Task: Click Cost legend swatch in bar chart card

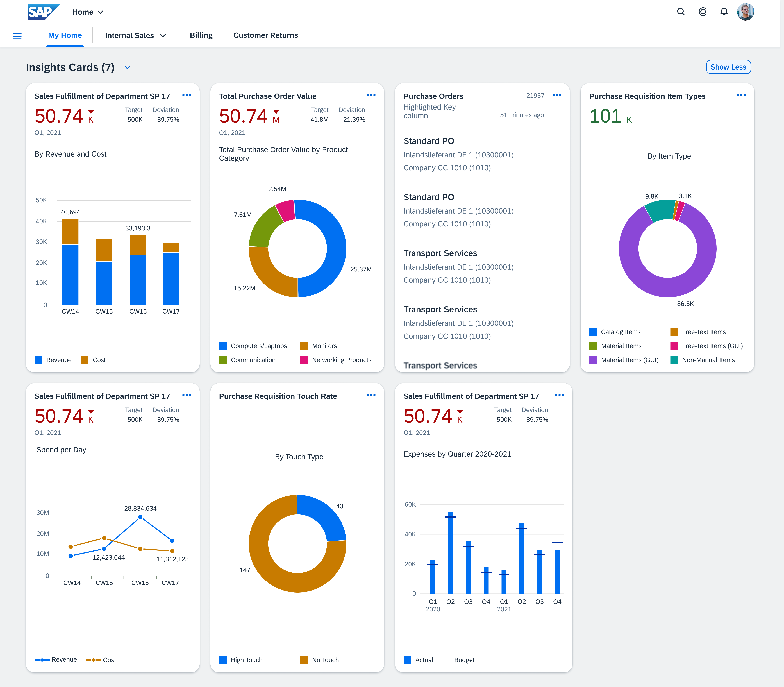Action: [85, 360]
